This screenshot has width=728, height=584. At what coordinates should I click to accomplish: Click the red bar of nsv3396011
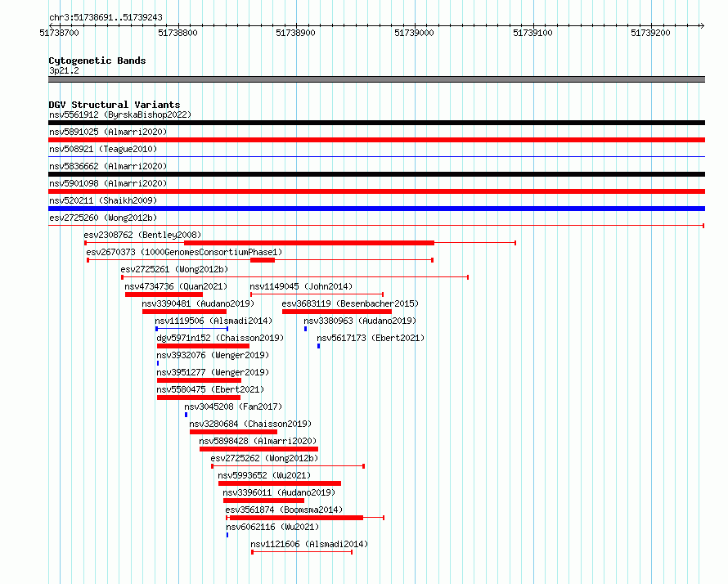(x=263, y=501)
